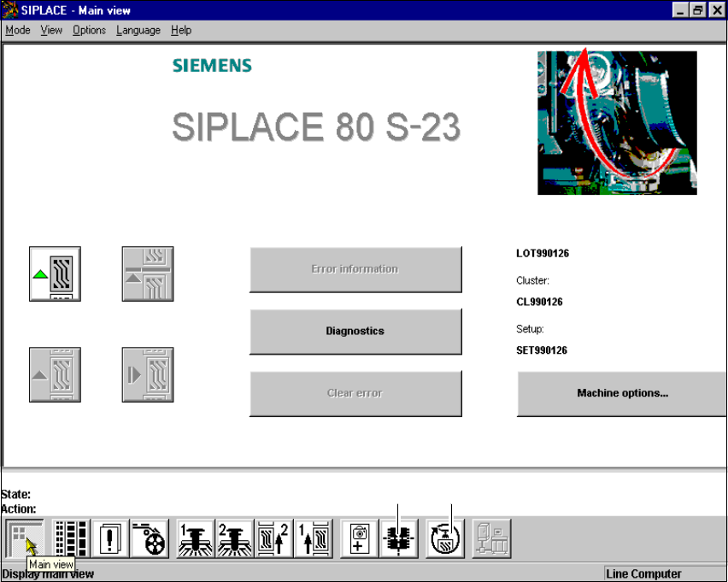Click the Action: label
Viewport: 728px width, 582px height.
pos(19,509)
